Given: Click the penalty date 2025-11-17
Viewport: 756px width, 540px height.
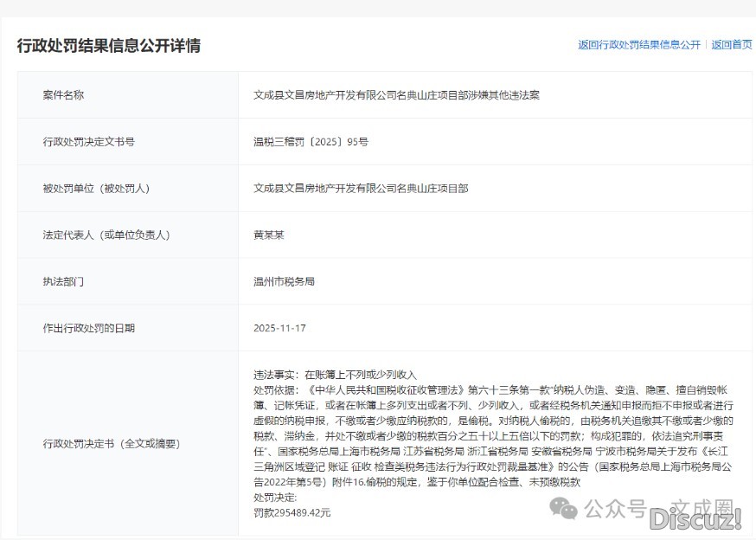Looking at the screenshot, I should point(279,329).
